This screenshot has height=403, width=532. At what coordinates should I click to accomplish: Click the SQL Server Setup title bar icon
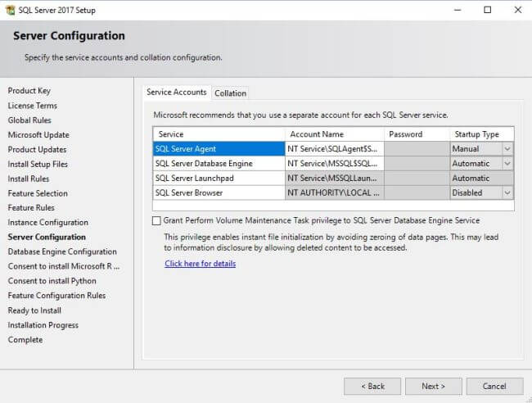(x=11, y=10)
